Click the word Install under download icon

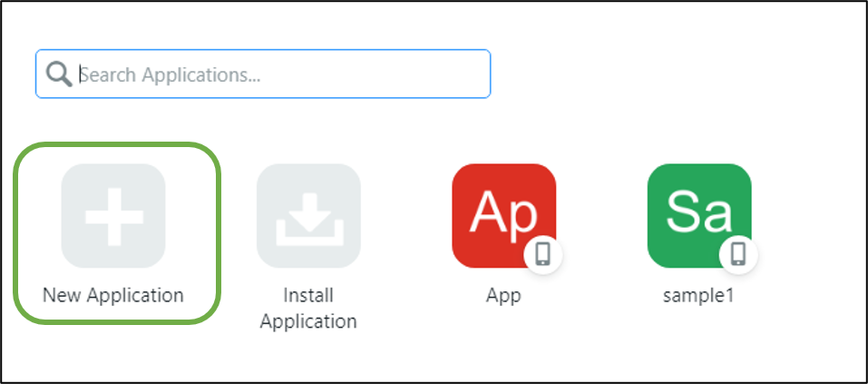coord(308,295)
